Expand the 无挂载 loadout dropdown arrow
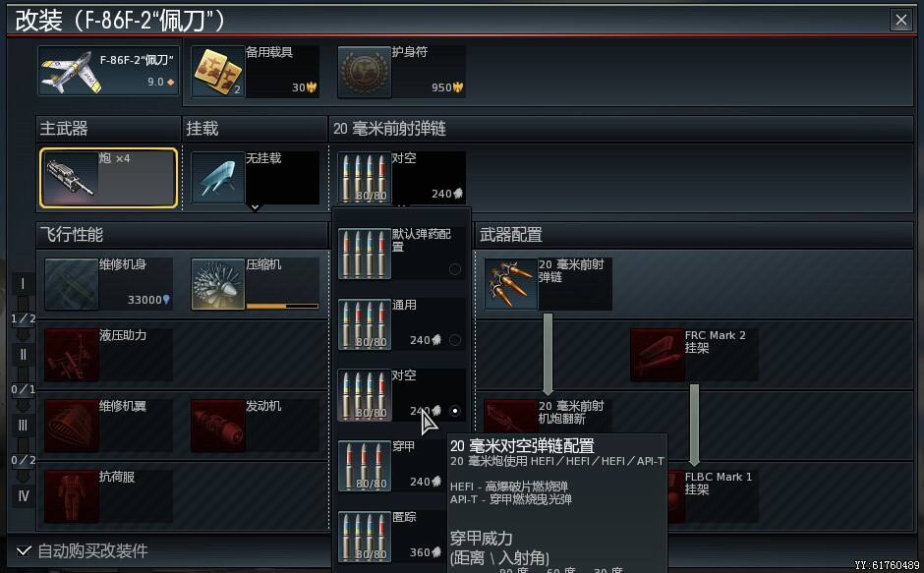 [x=255, y=207]
